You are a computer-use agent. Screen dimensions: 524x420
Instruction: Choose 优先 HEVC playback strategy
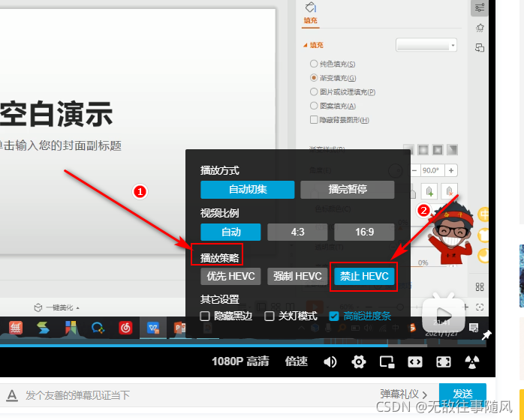tap(230, 277)
